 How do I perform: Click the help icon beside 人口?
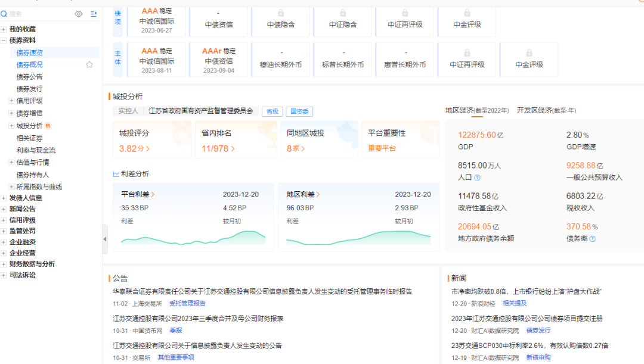(477, 178)
